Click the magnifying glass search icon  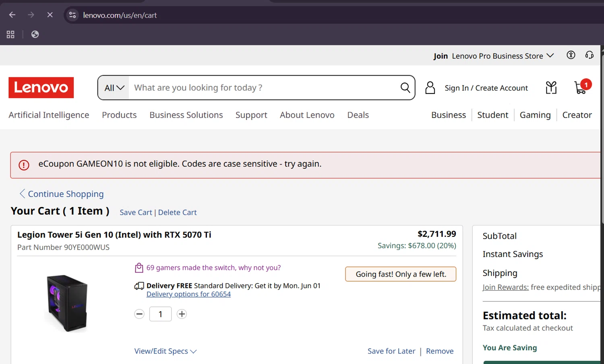coord(405,87)
